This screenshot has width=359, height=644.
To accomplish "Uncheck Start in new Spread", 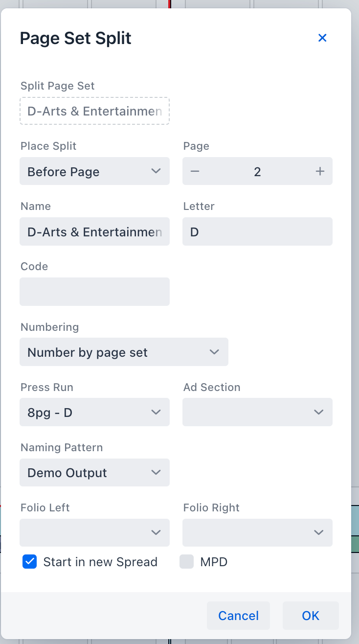I will 30,562.
